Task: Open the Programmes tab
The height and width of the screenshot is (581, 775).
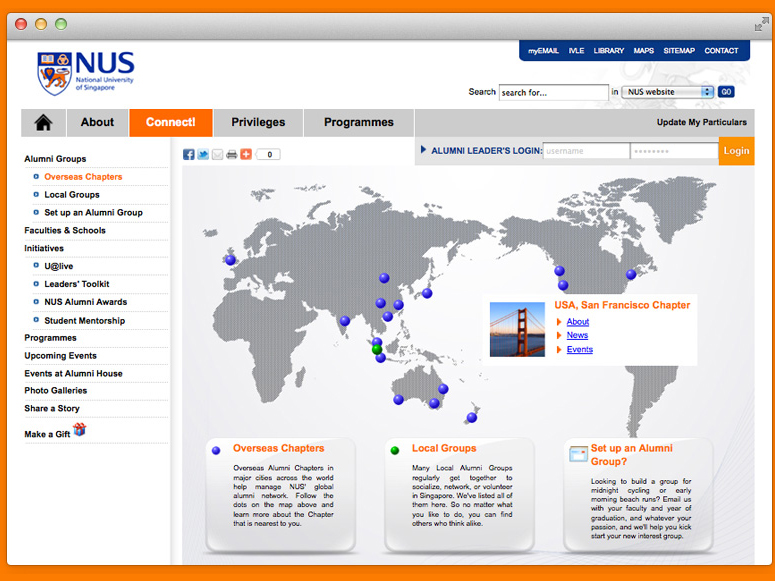Action: [359, 122]
